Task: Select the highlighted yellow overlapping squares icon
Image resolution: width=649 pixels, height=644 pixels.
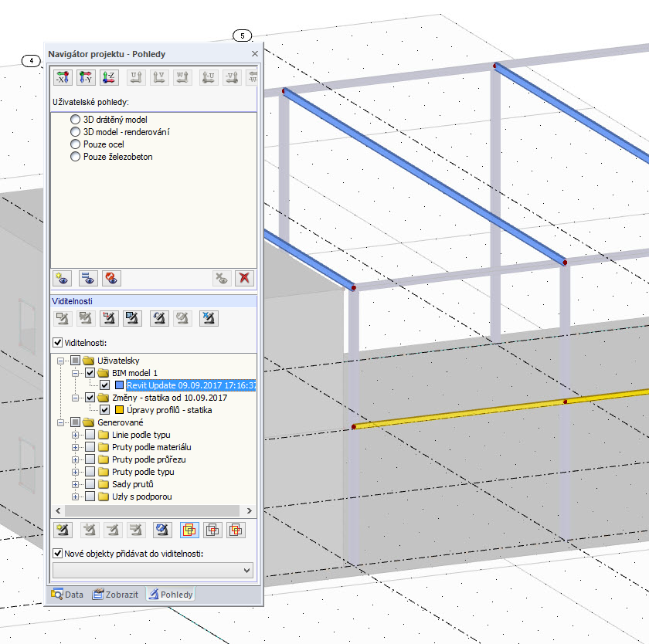Action: tap(189, 530)
